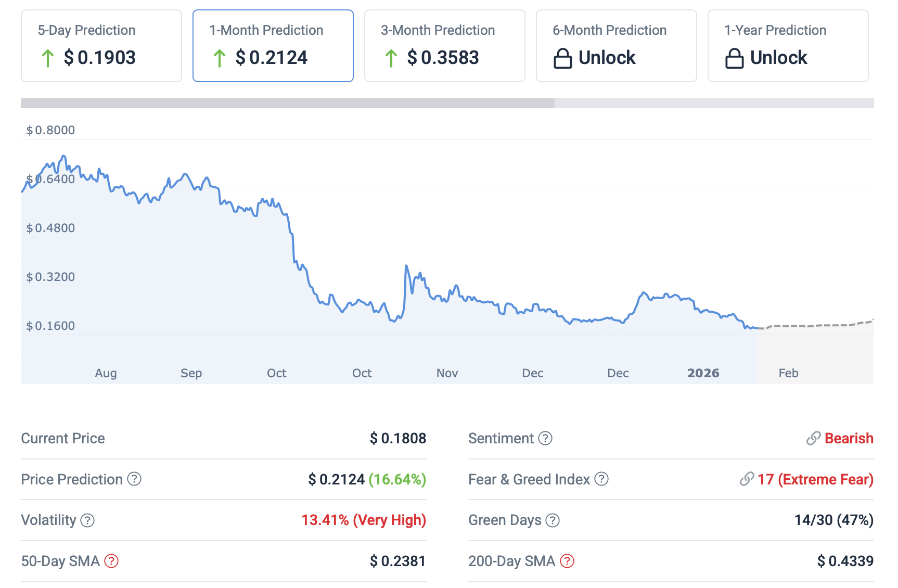Click help icon next to Sentiment
The image size is (898, 588).
(545, 438)
